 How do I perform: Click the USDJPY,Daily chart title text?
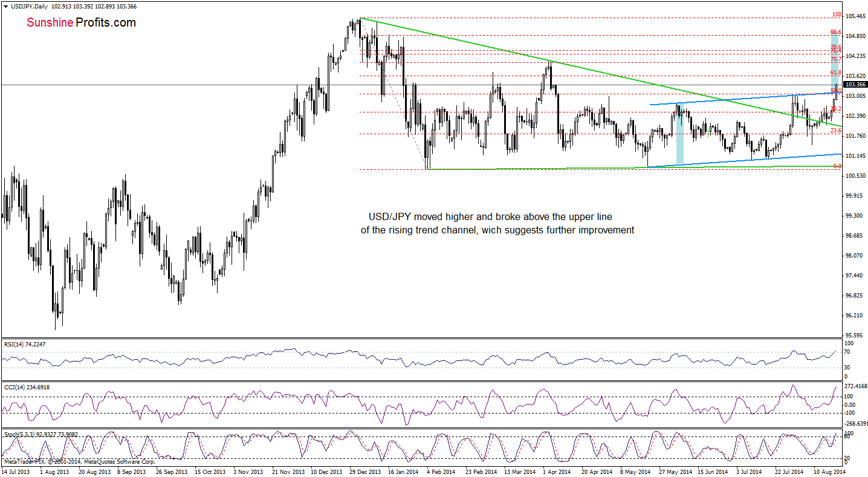pos(28,6)
